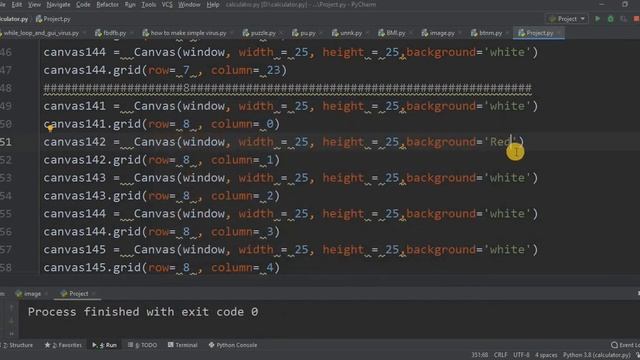Screen dimensions: 640x360
Task: Click 'column= 23' in the grid call
Action: pyautogui.click(x=245, y=70)
